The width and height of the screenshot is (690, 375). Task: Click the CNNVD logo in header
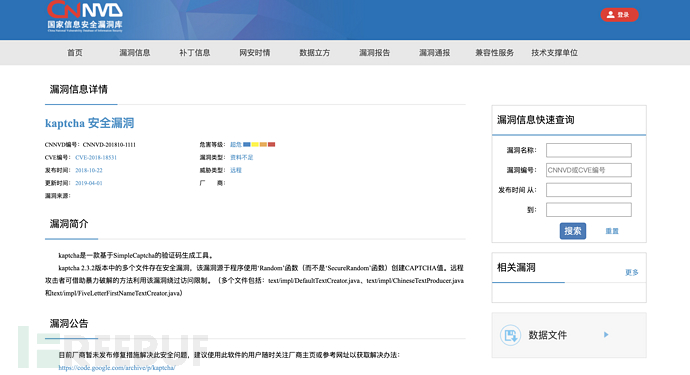point(85,16)
